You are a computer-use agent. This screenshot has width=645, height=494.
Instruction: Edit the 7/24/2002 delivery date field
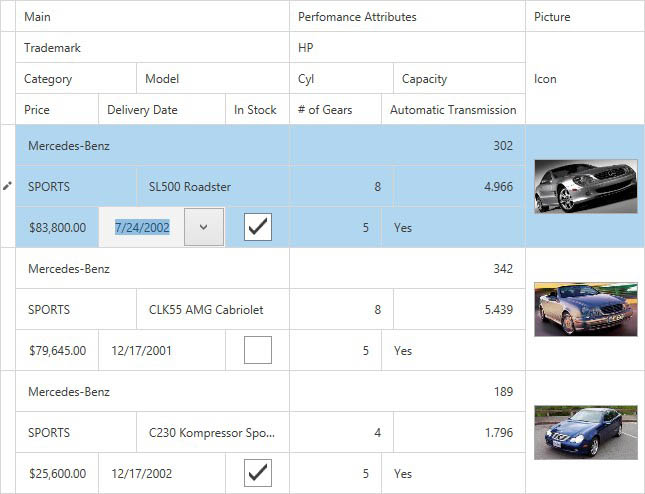coord(142,227)
